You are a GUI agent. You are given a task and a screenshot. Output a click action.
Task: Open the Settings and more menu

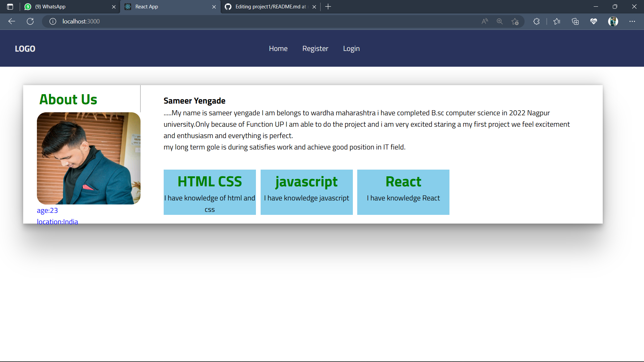click(633, 21)
